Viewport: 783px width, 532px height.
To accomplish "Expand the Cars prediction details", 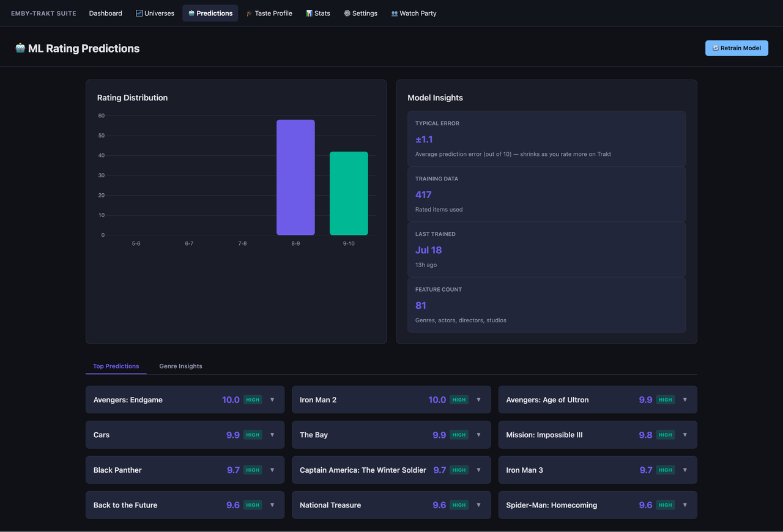I will pos(272,435).
